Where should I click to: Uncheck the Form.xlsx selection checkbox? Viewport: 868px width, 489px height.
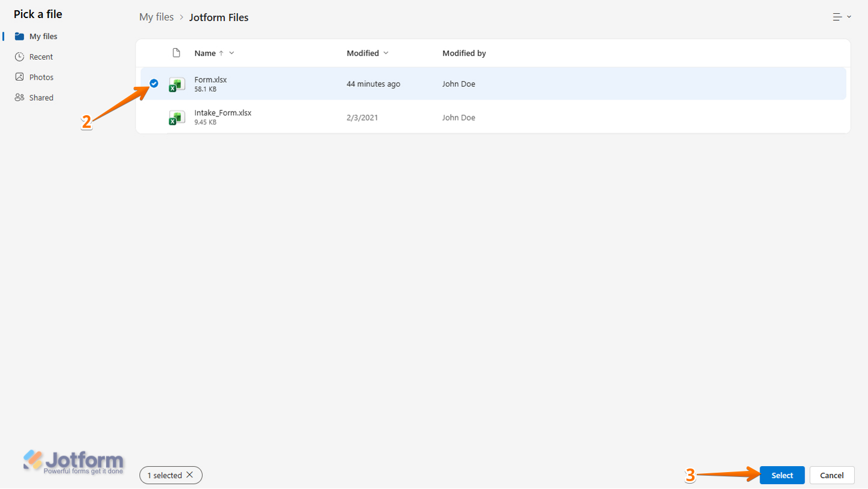(x=154, y=84)
